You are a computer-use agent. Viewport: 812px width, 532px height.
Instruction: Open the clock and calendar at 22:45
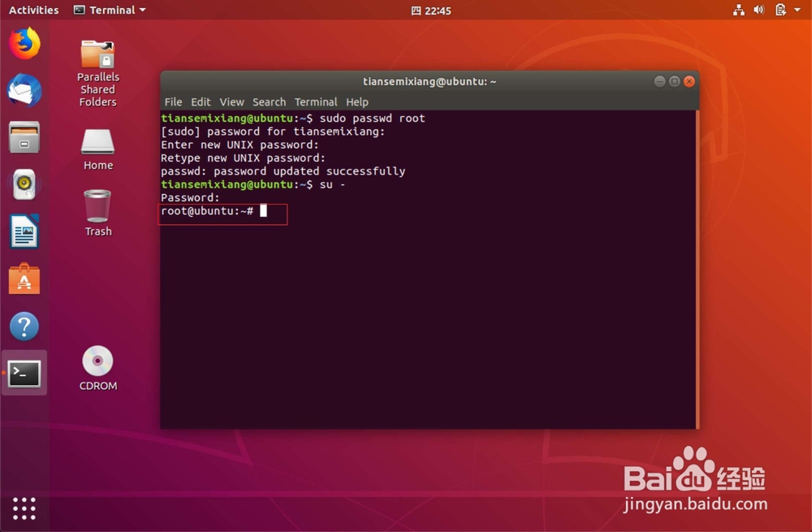pos(431,11)
